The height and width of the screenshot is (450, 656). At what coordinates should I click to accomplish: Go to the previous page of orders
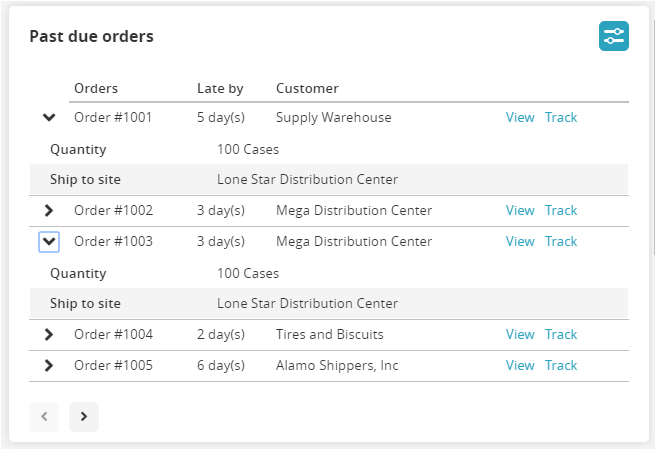tap(44, 417)
